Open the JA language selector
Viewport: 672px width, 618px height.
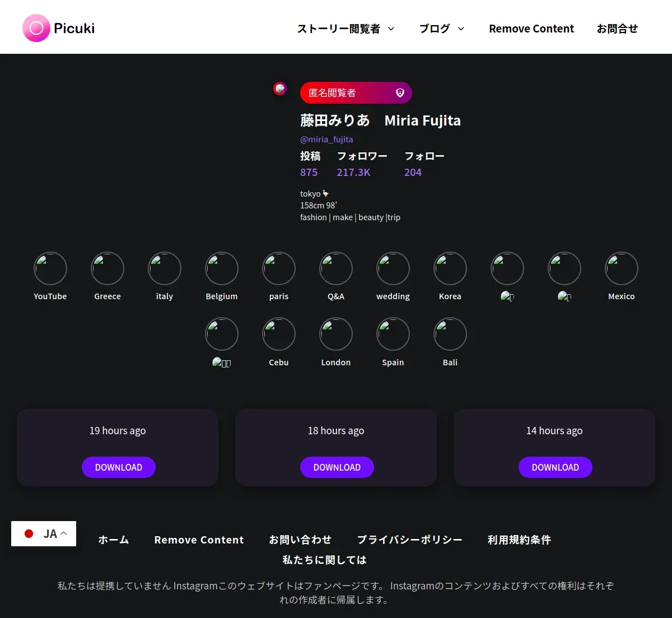click(44, 534)
